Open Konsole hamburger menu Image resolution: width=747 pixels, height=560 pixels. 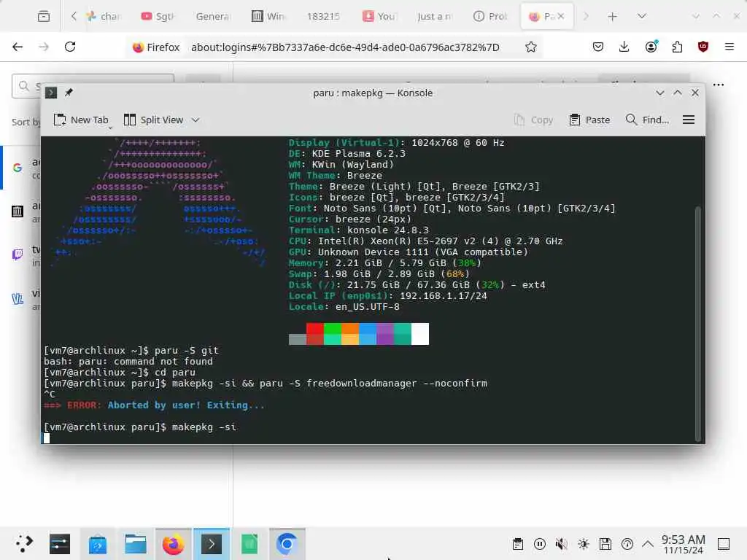coord(689,120)
